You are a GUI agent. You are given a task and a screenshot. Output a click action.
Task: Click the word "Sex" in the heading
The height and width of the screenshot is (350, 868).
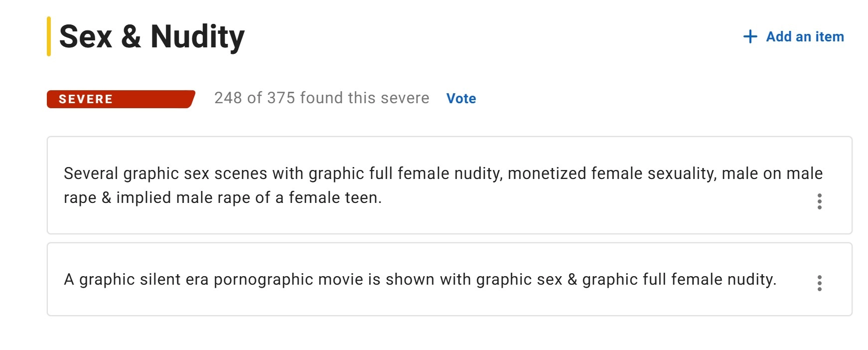(85, 36)
